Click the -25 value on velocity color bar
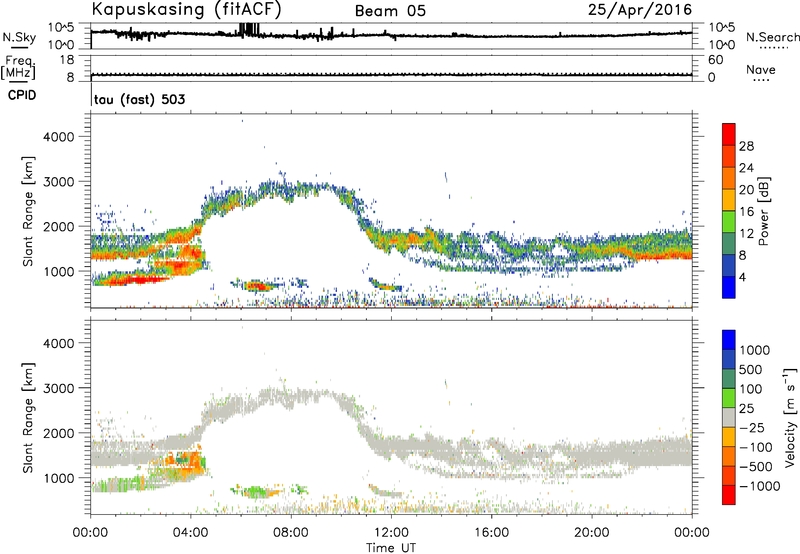The height and width of the screenshot is (554, 800). [x=754, y=427]
